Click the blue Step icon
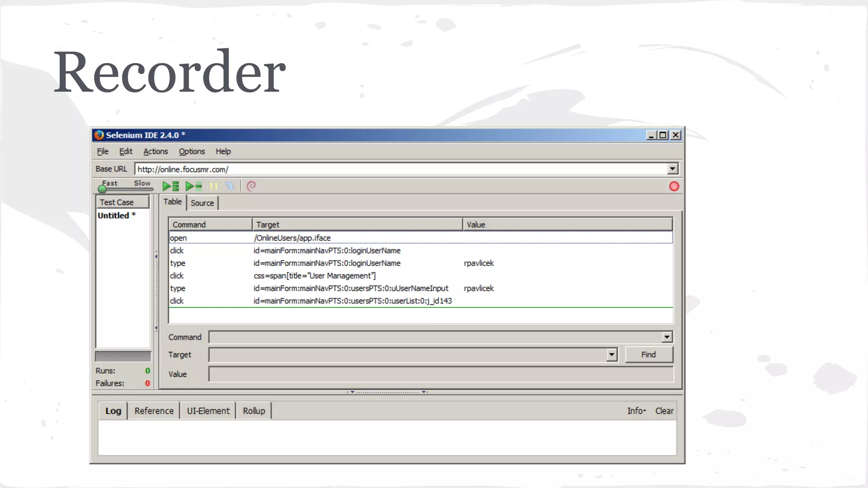868x488 pixels. 230,186
